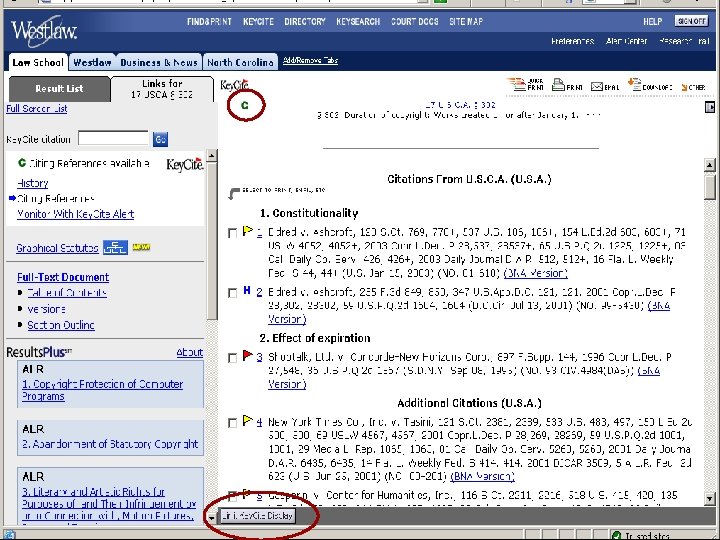Open ALR Copyright Protection of Computer Programs
The width and height of the screenshot is (720, 540).
point(102,390)
